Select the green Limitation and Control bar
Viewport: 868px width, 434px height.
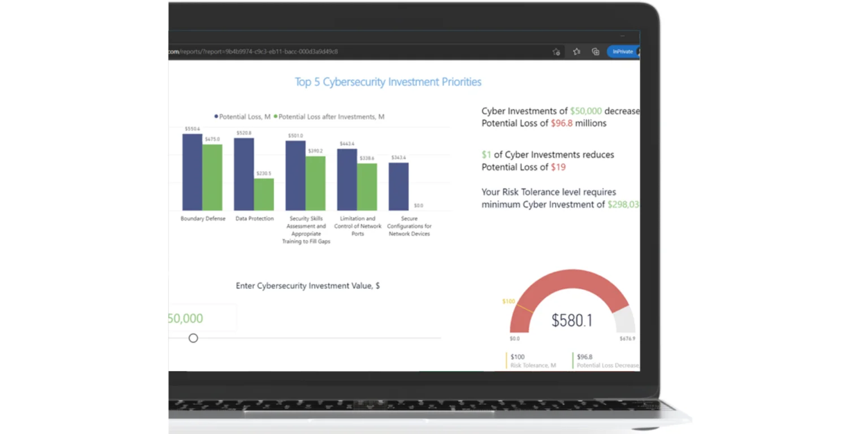[x=367, y=187]
